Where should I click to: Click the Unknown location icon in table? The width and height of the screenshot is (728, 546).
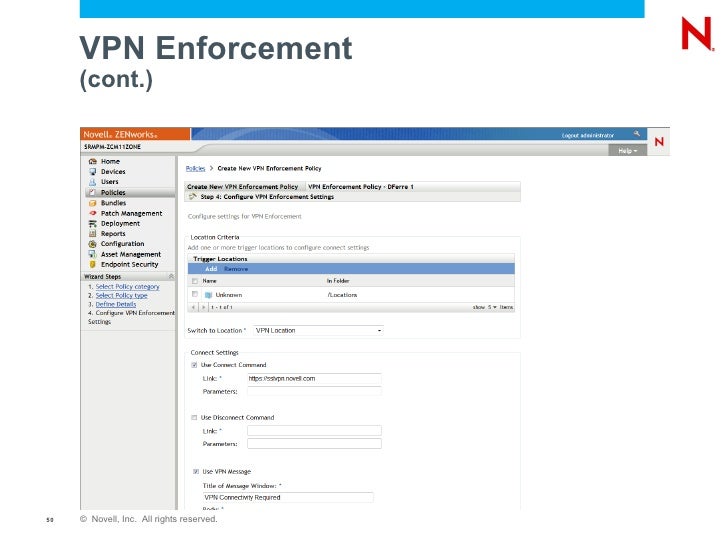pyautogui.click(x=208, y=295)
